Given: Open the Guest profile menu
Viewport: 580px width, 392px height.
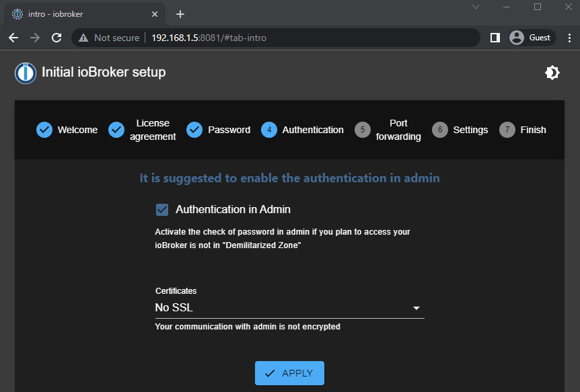Looking at the screenshot, I should click(530, 38).
